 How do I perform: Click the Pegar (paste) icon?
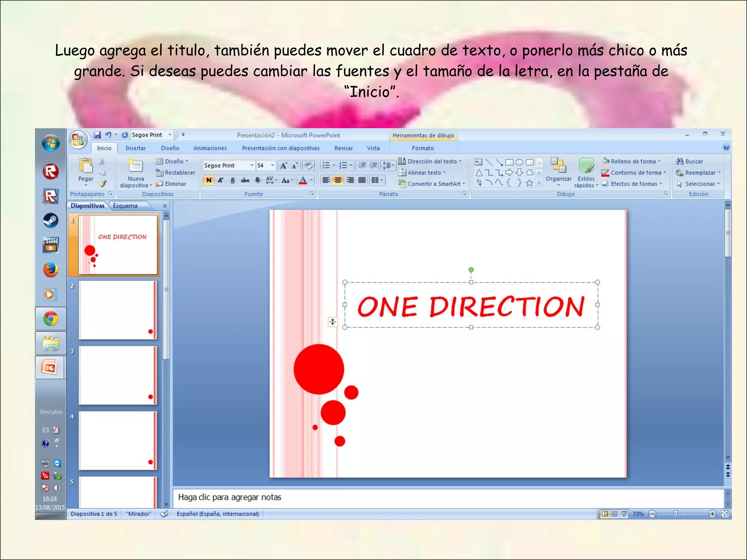[x=86, y=166]
